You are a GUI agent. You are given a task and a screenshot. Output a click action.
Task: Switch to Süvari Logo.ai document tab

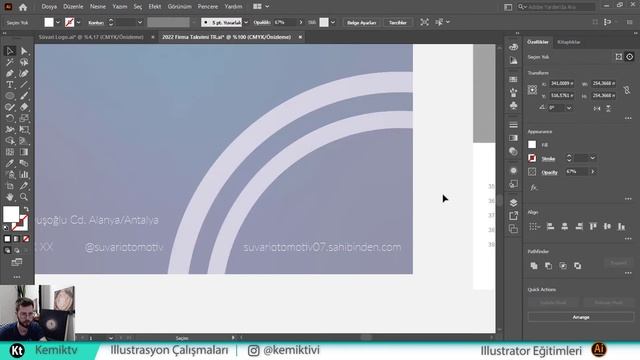(x=91, y=37)
